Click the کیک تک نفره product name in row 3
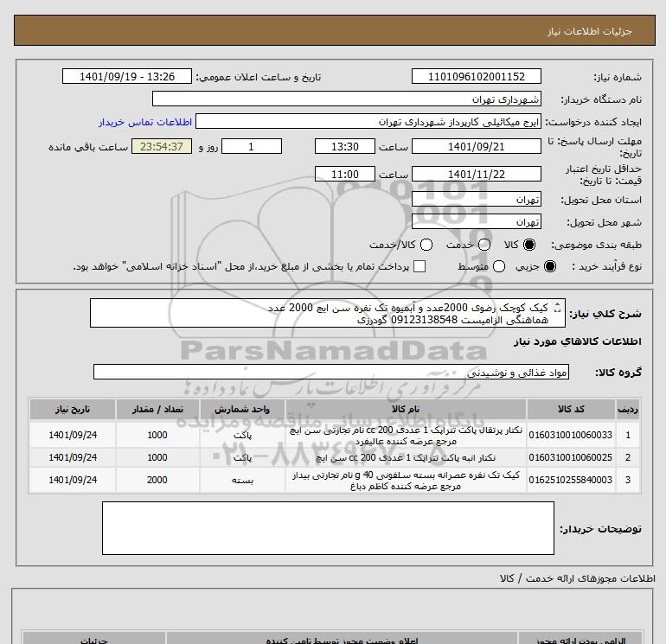 [x=406, y=481]
